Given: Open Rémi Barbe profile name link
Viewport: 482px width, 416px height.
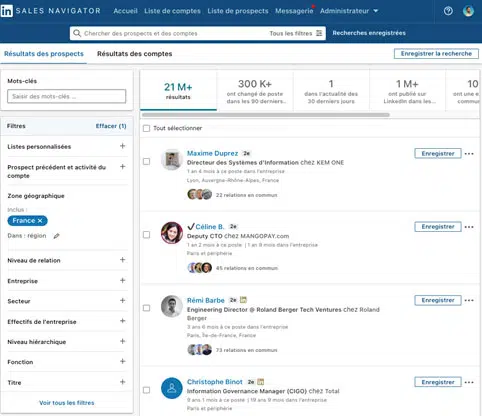Looking at the screenshot, I should click(206, 300).
